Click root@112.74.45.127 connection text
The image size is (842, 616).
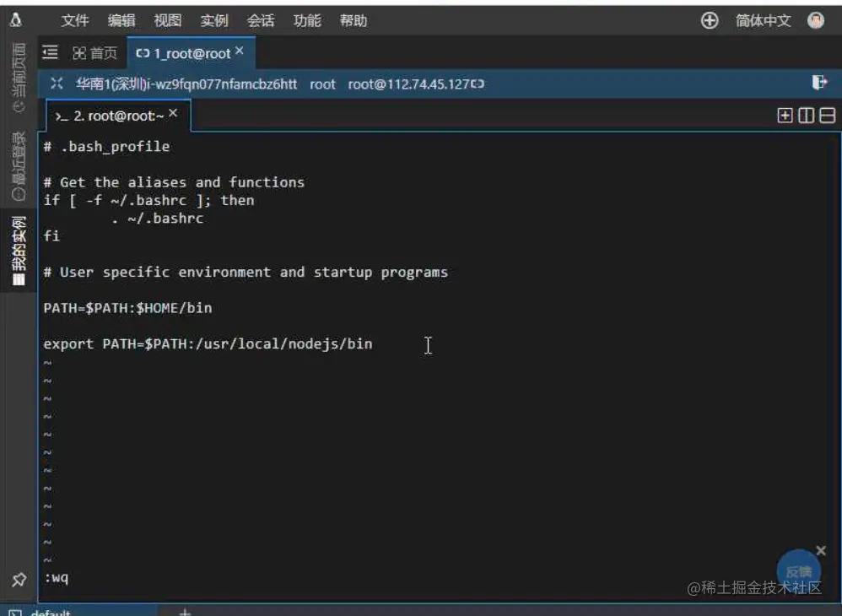click(408, 84)
